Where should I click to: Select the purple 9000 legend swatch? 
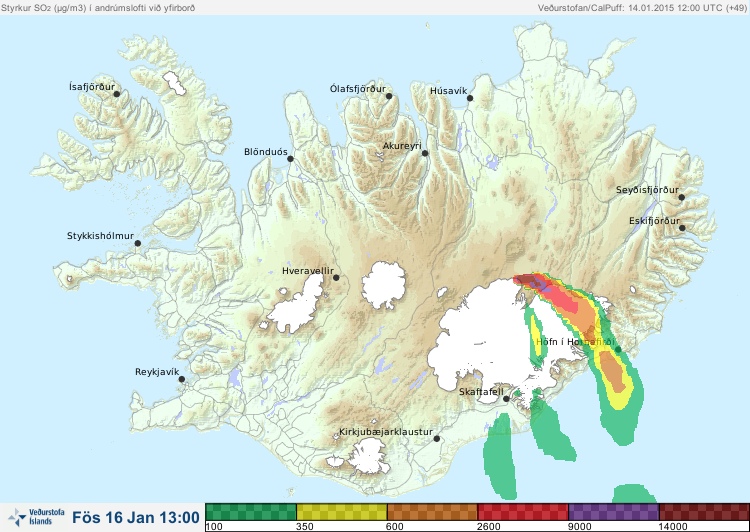(613, 512)
